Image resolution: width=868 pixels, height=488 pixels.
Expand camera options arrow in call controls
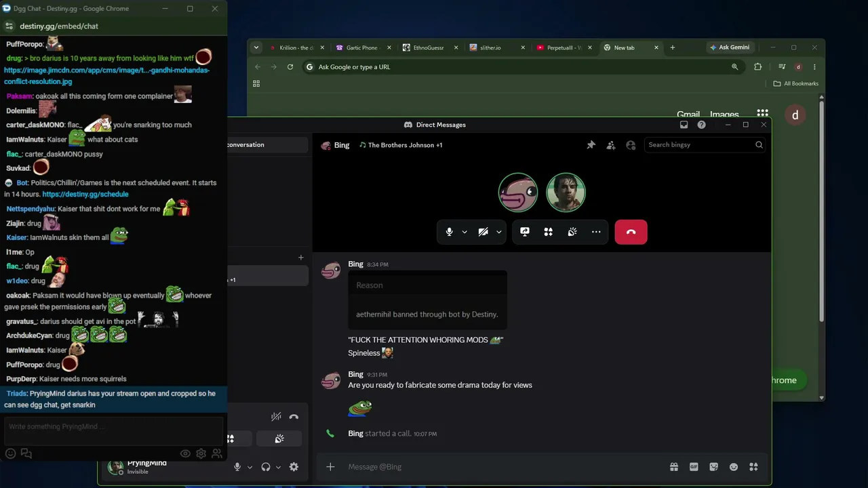click(499, 232)
